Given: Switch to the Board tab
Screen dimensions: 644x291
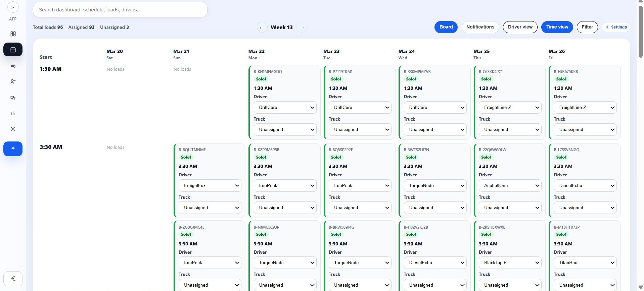Looking at the screenshot, I should click(x=446, y=27).
